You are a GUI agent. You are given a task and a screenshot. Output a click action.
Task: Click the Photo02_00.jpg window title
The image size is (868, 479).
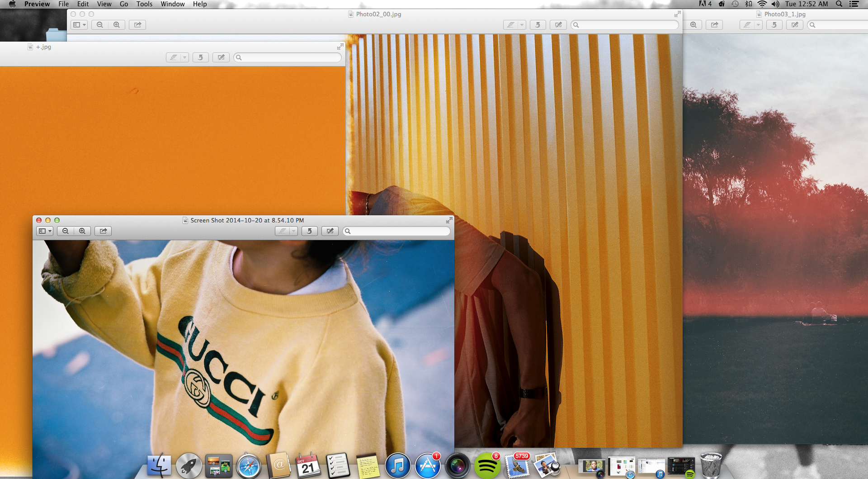click(378, 14)
